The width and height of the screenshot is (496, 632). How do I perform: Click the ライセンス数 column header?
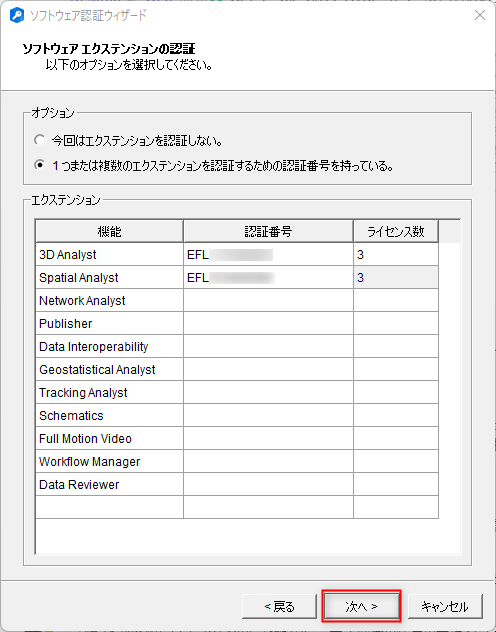click(396, 231)
